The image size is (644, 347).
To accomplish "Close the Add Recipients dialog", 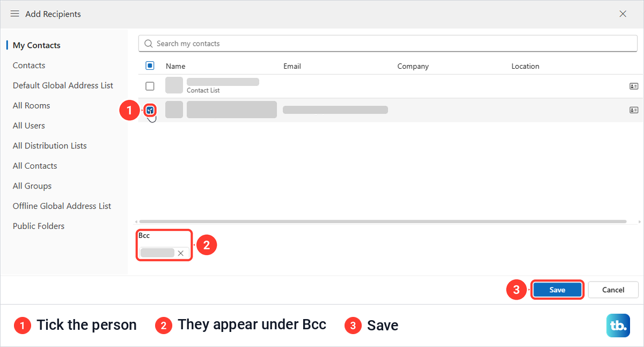I will 623,14.
